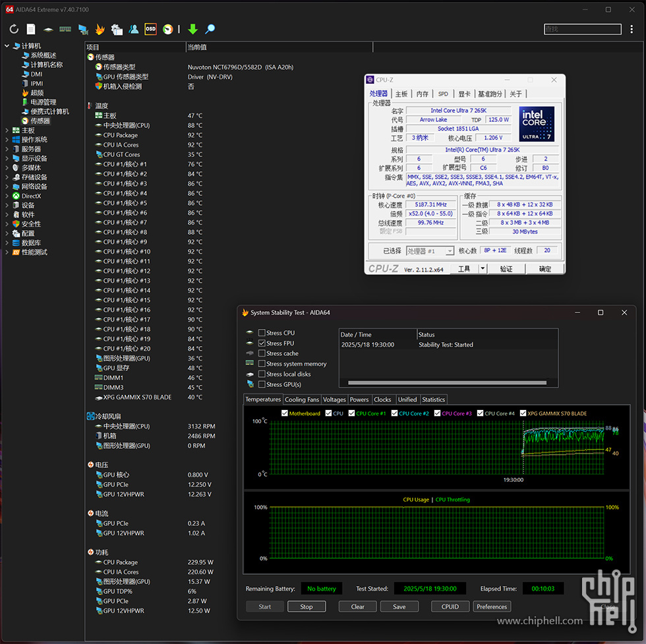Expand the 存储设备 tree node
The image size is (646, 644).
(7, 177)
